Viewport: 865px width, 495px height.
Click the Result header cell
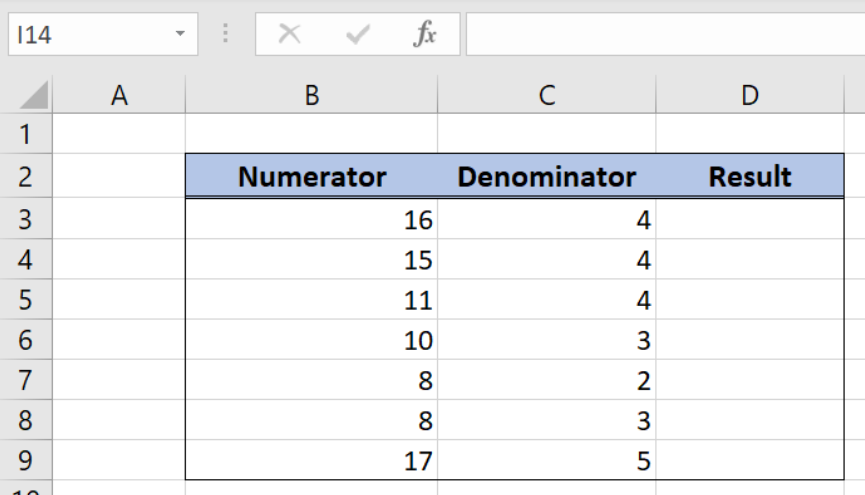coord(750,177)
